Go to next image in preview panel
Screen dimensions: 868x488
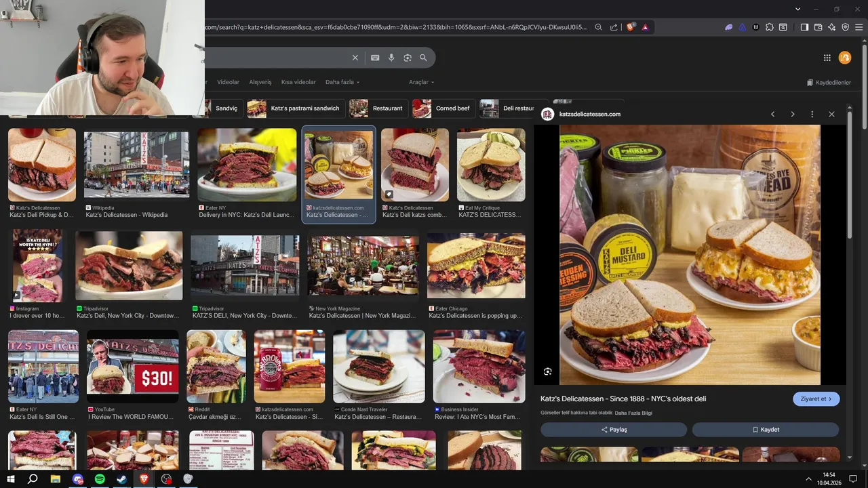[x=792, y=114]
